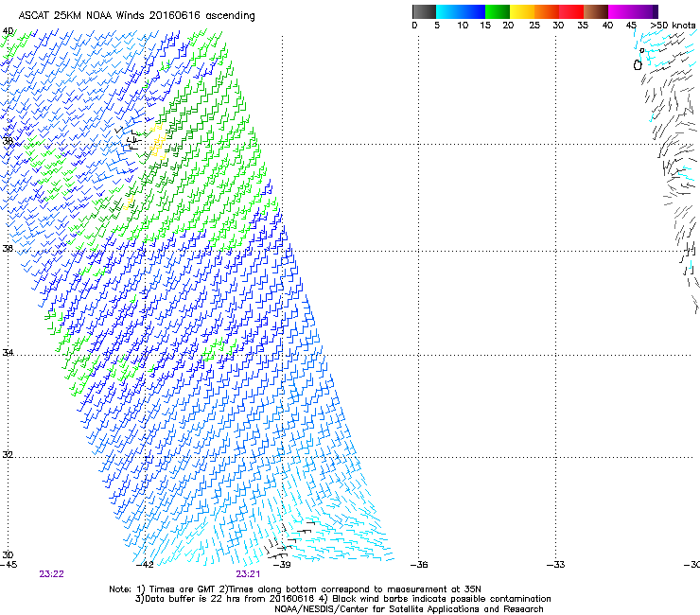Click the brown 35-40 knots legend swatch
This screenshot has height=615, width=700.
coord(596,11)
